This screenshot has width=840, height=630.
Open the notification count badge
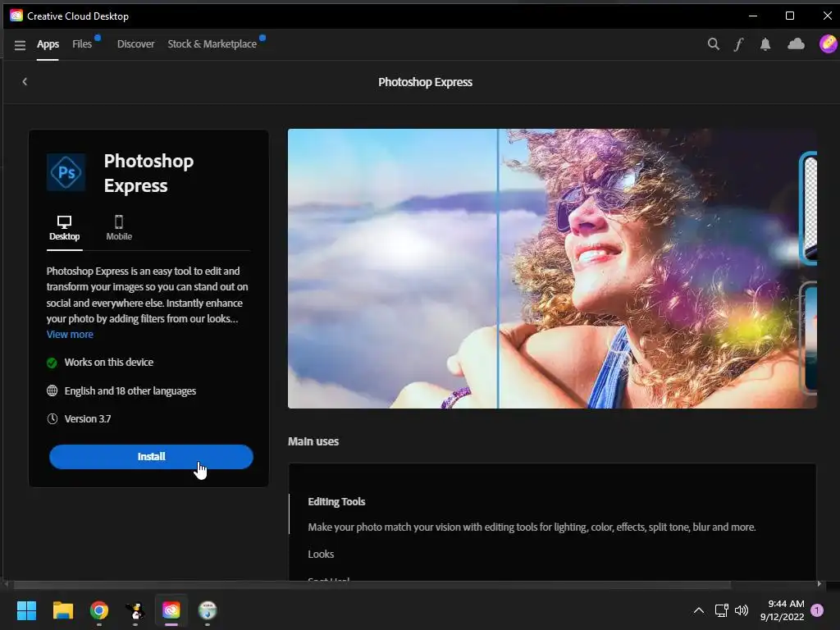click(x=817, y=610)
